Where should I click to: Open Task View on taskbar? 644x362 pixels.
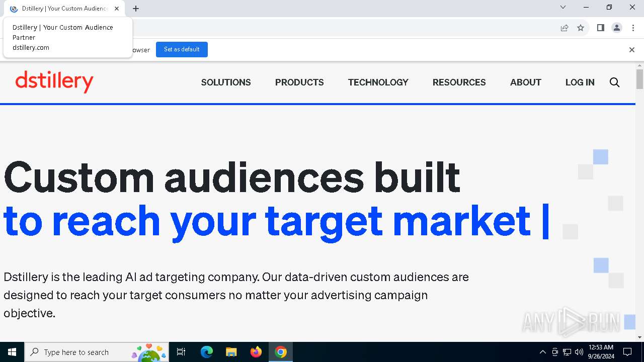pos(181,352)
